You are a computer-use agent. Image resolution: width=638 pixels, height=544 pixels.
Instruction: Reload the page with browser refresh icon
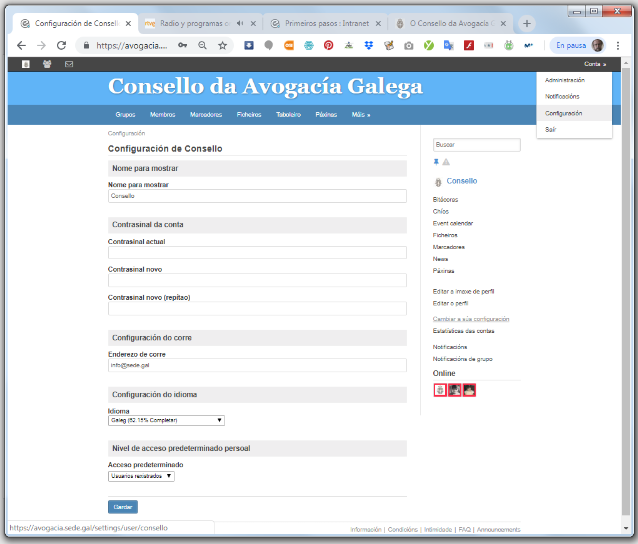click(x=61, y=45)
